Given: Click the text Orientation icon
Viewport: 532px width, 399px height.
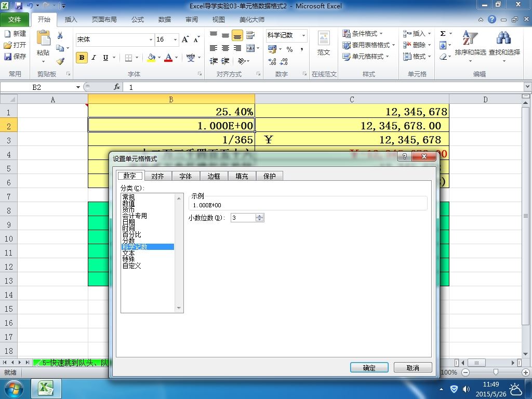Looking at the screenshot, I should 242,61.
